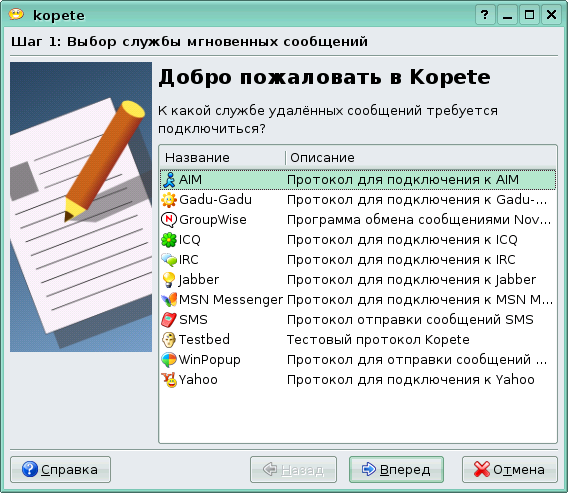The height and width of the screenshot is (493, 568).
Task: Select the SMS service name
Action: tap(193, 319)
